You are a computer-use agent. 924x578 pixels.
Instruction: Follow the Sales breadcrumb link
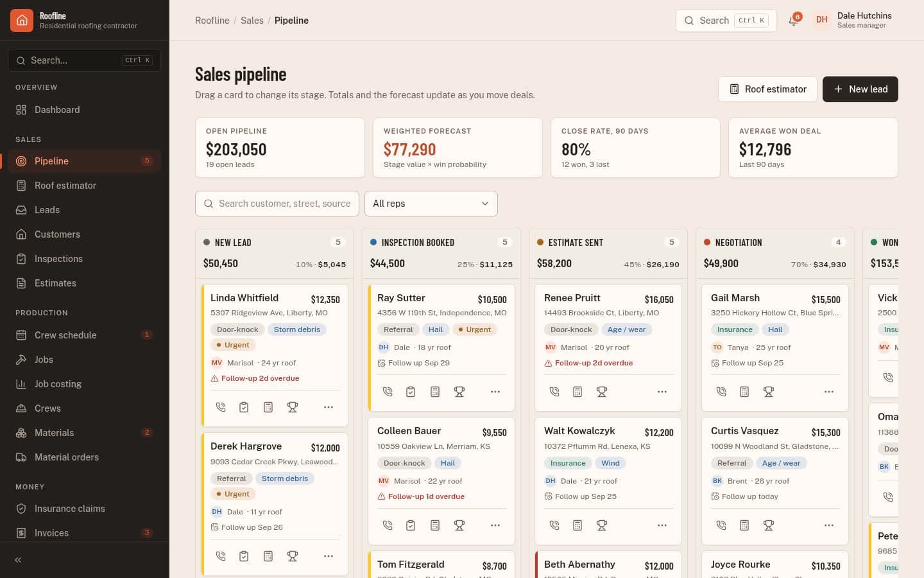(252, 21)
